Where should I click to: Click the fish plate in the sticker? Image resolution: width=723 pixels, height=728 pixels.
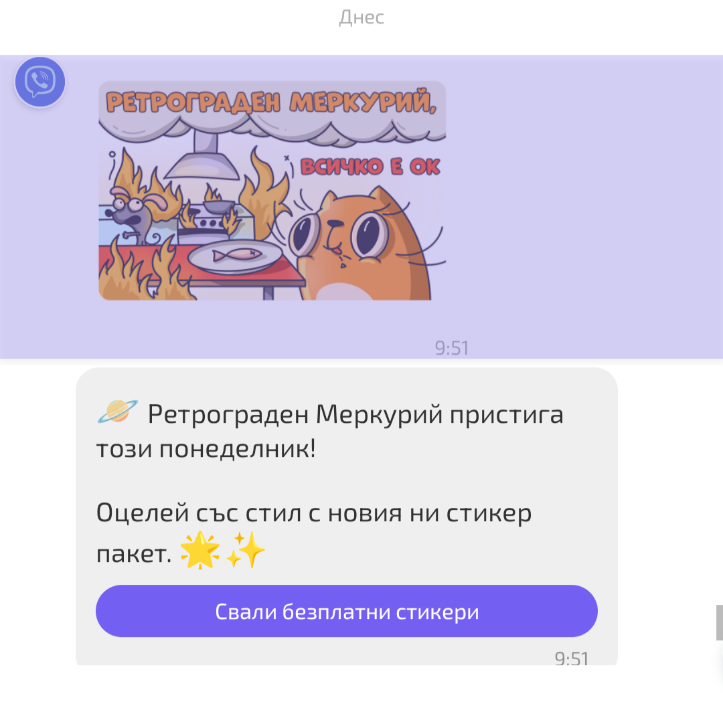coord(235,256)
